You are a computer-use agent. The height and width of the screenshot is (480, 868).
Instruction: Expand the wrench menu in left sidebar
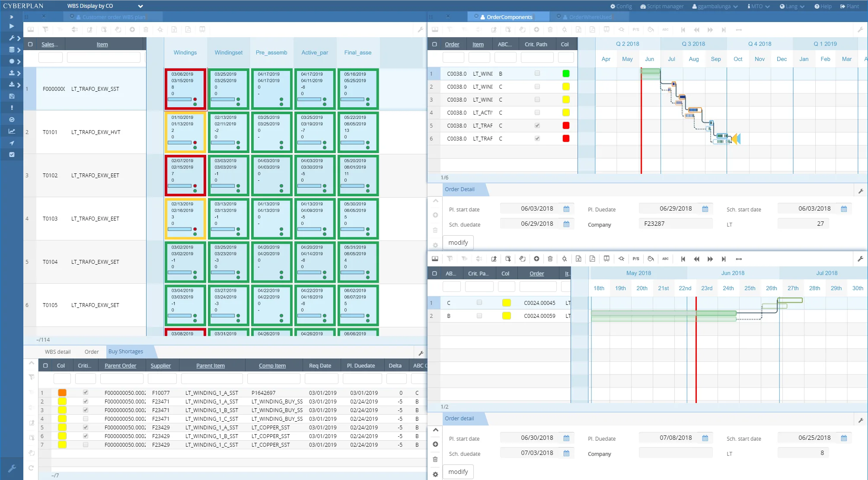14,38
